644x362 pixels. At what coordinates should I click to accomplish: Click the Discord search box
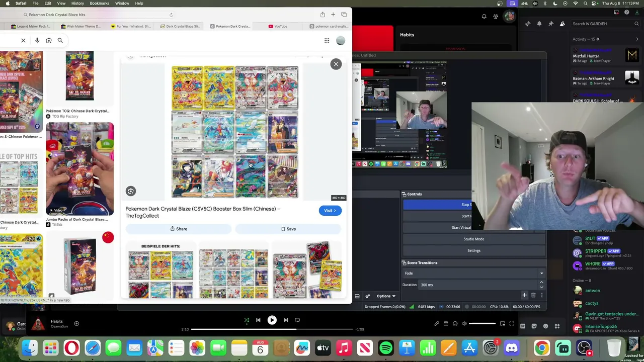pos(606,24)
